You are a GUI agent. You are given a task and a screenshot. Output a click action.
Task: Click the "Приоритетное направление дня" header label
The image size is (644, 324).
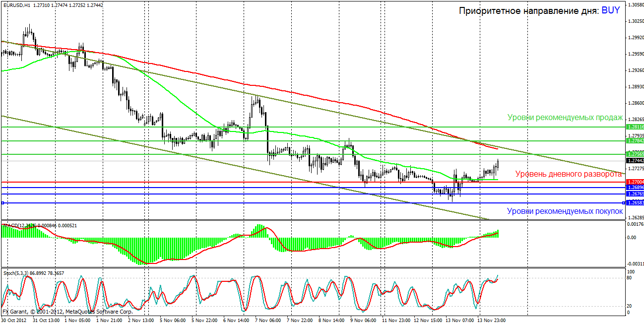pyautogui.click(x=528, y=11)
